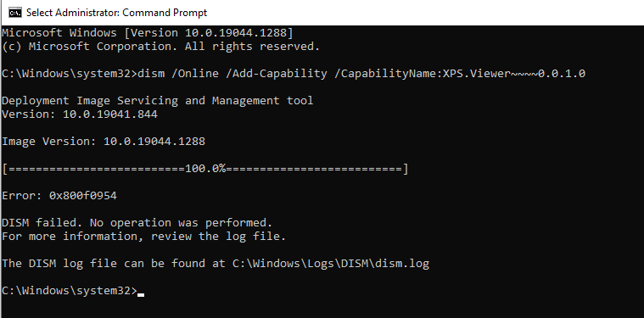Image resolution: width=644 pixels, height=318 pixels.
Task: Click the dism.log file path text
Action: coord(331,264)
